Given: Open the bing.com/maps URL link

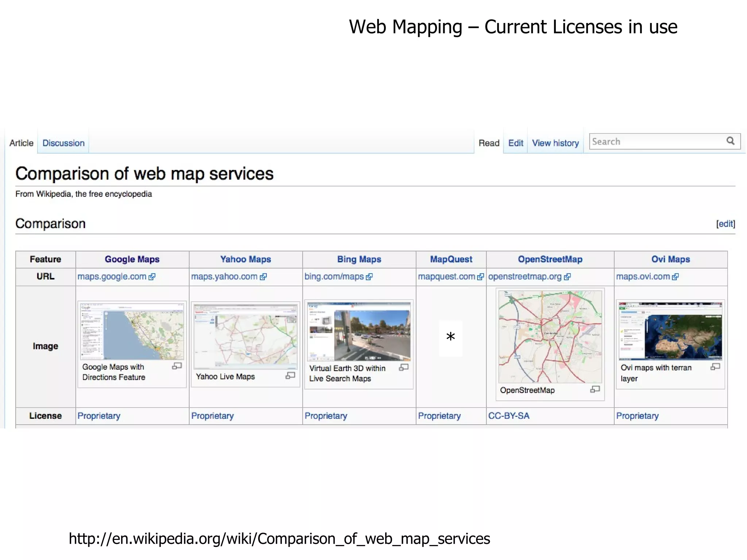Looking at the screenshot, I should tap(334, 277).
